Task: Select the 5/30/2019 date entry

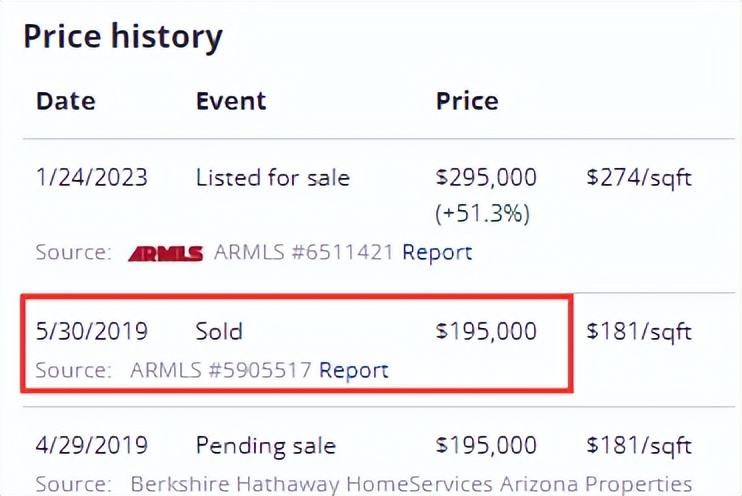Action: point(91,331)
